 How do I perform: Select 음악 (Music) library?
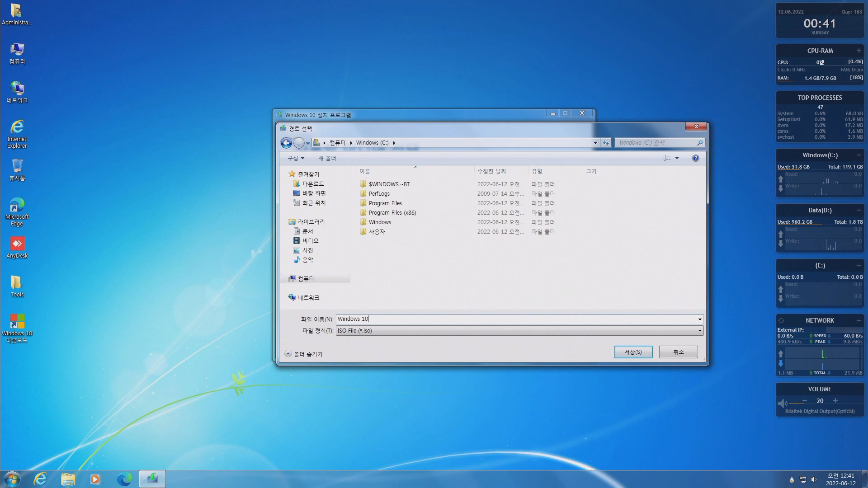(x=307, y=260)
